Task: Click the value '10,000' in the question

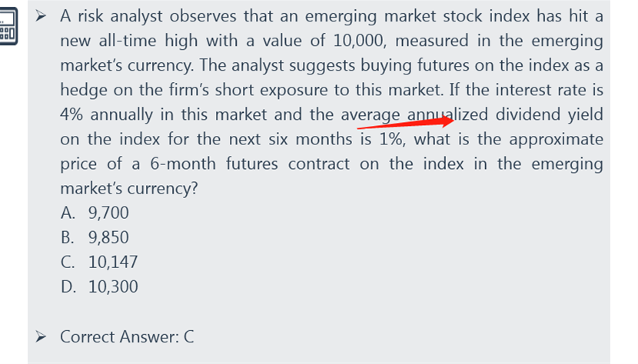Action: click(x=360, y=41)
